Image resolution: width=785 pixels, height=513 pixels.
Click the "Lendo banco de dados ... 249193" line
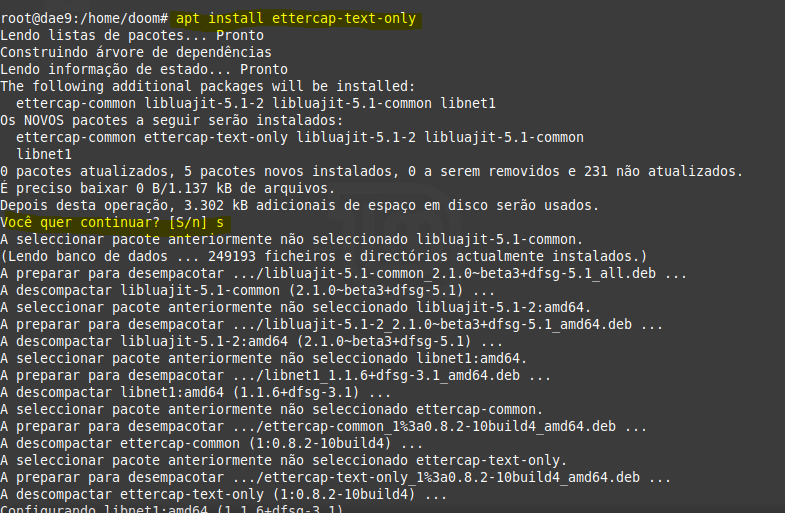tap(324, 256)
